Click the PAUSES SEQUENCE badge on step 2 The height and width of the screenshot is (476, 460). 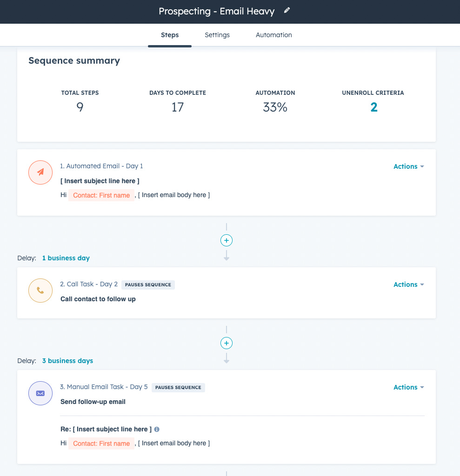point(148,284)
